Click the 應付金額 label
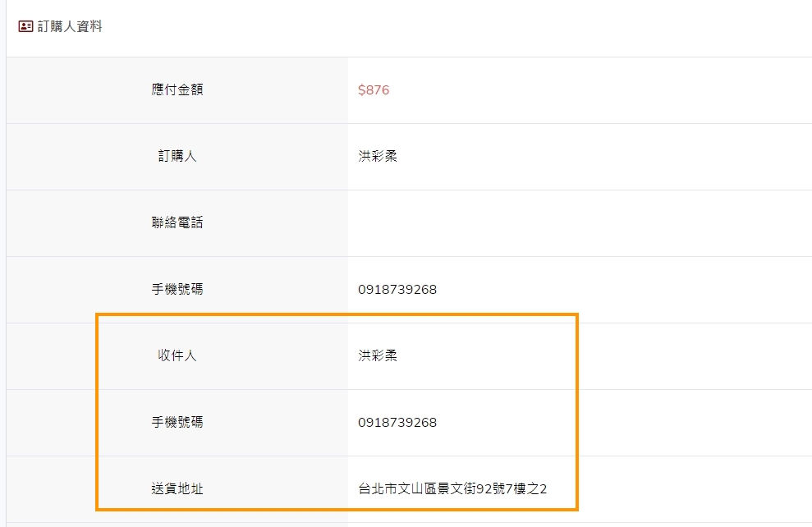This screenshot has height=527, width=812. click(x=177, y=89)
